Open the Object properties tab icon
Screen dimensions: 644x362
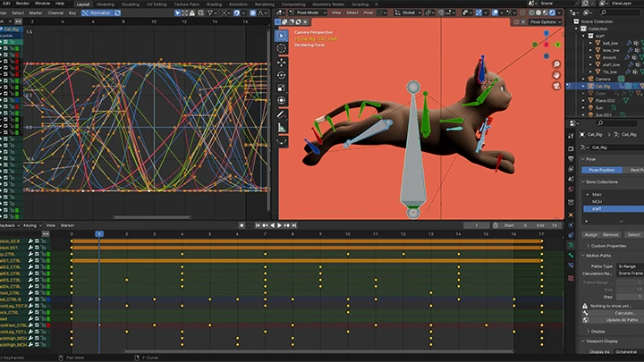571,215
